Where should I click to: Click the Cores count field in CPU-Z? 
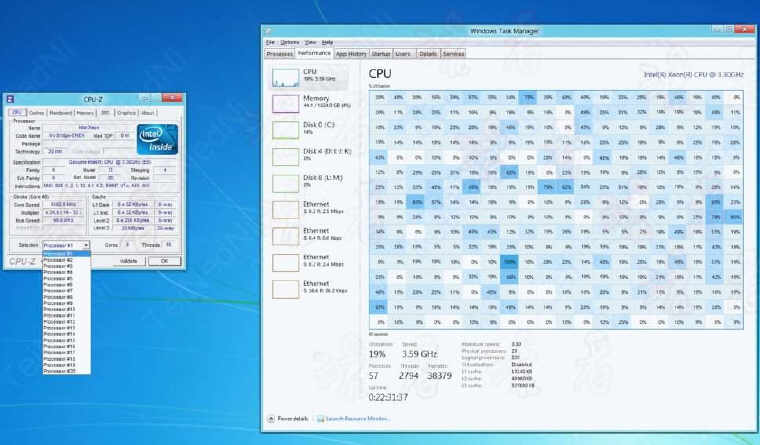point(127,245)
